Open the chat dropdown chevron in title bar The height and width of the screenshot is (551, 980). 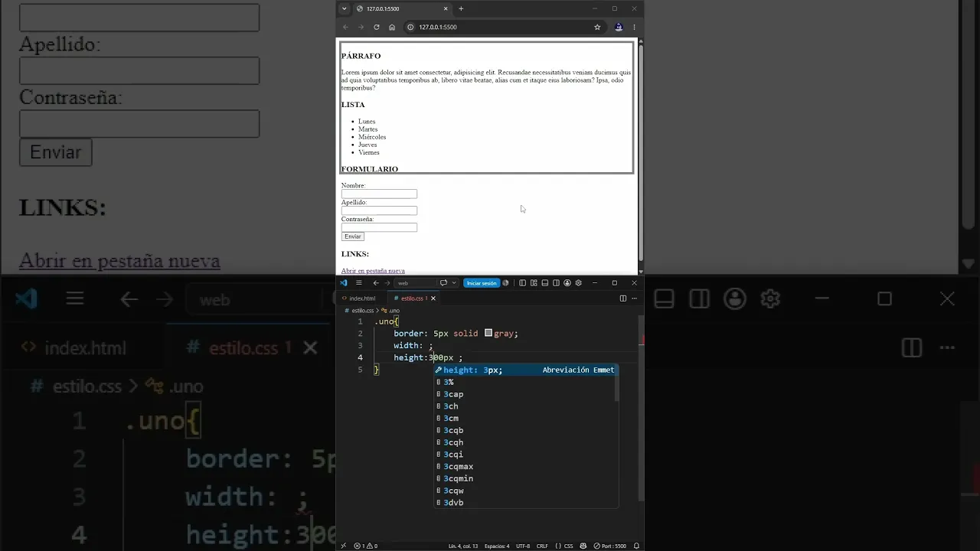pyautogui.click(x=454, y=283)
